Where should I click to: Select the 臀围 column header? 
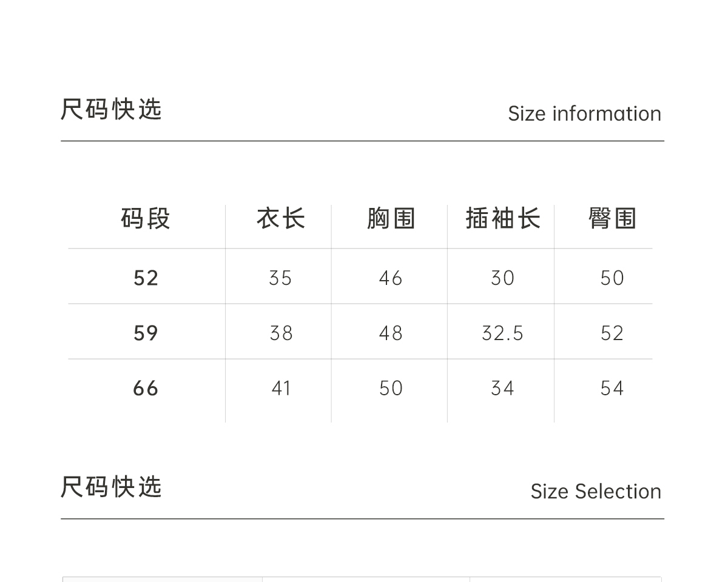(x=612, y=219)
